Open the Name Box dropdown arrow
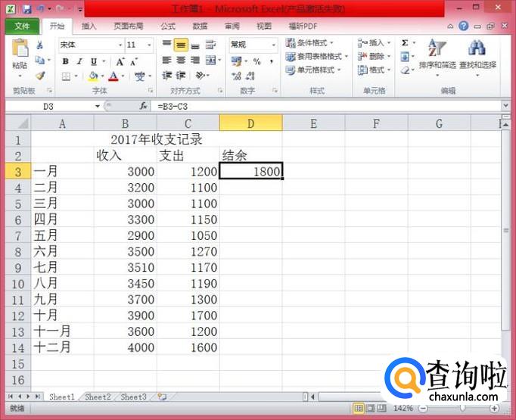Viewport: 516px width, 420px height. [98, 106]
